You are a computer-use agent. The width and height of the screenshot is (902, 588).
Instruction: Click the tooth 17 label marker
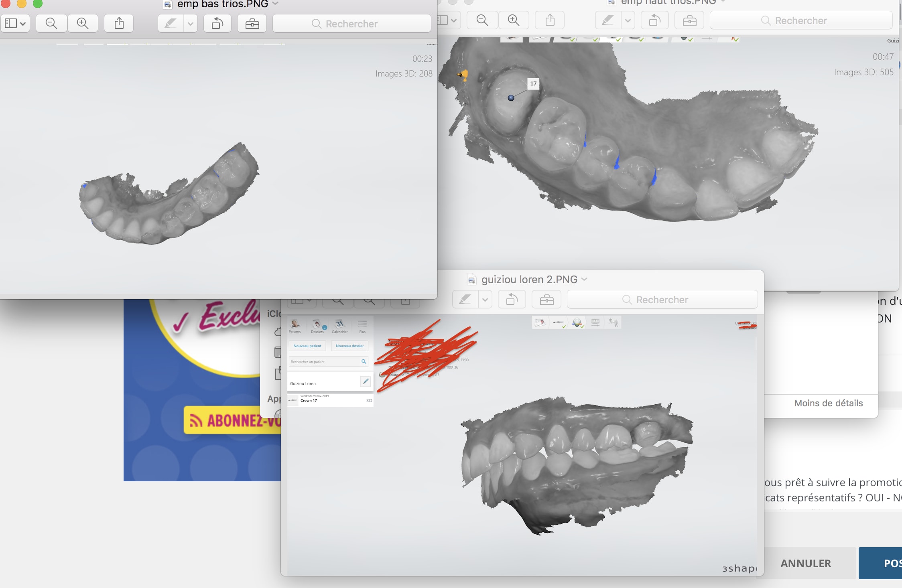tap(533, 83)
